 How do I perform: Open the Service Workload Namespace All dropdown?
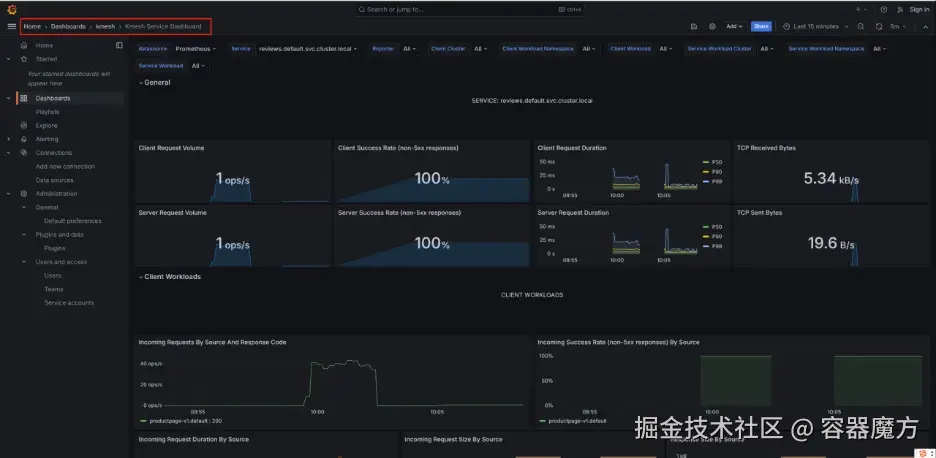pos(879,49)
